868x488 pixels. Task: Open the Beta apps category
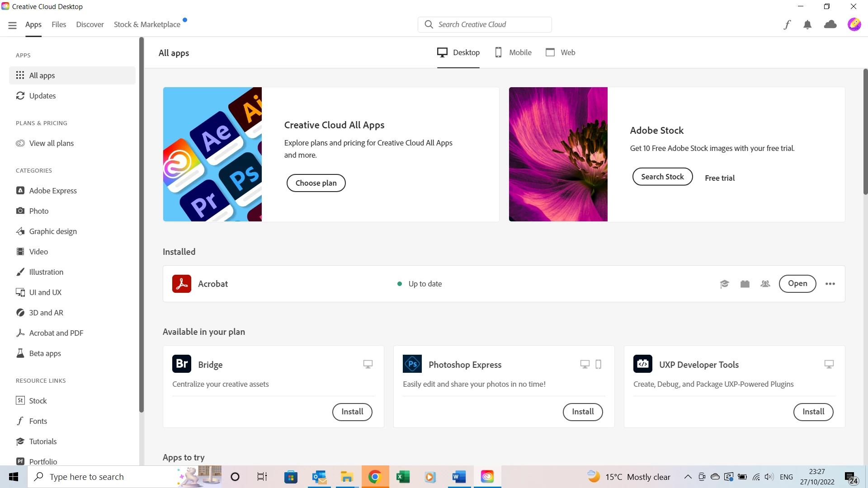pyautogui.click(x=45, y=353)
